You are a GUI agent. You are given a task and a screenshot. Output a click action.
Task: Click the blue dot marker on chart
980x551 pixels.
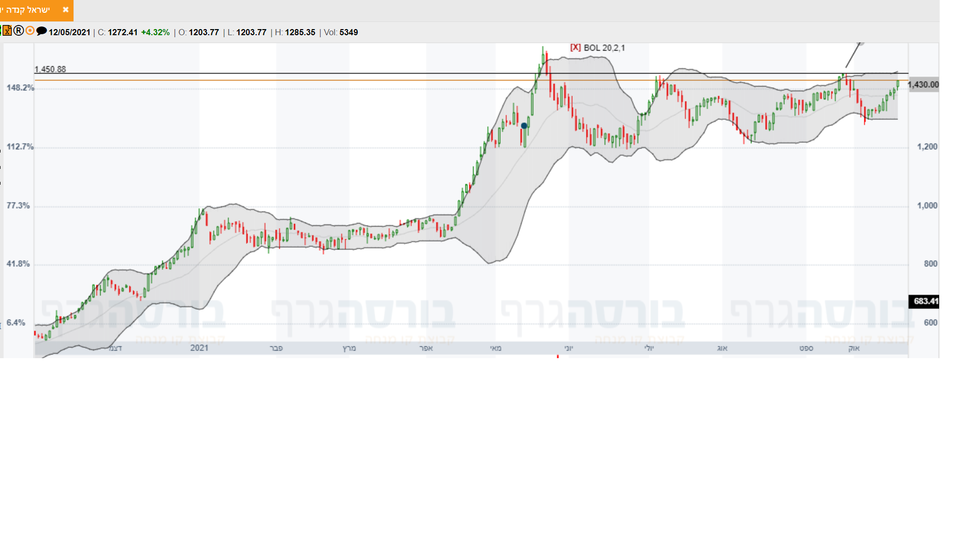tap(524, 126)
